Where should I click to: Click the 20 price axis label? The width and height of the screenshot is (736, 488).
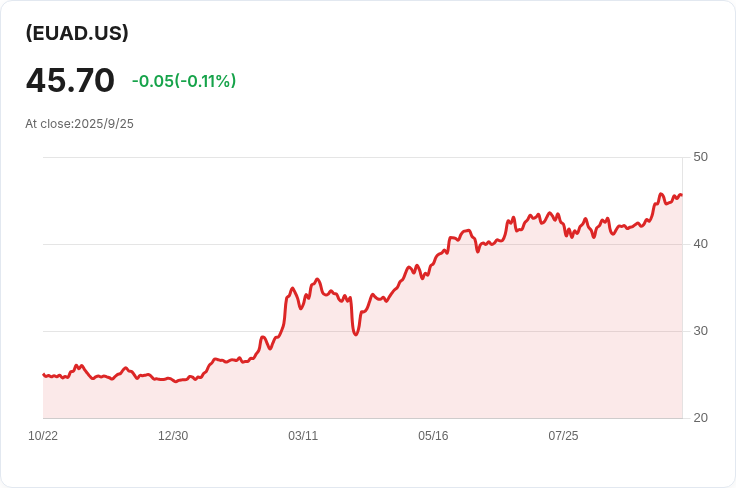tap(700, 418)
